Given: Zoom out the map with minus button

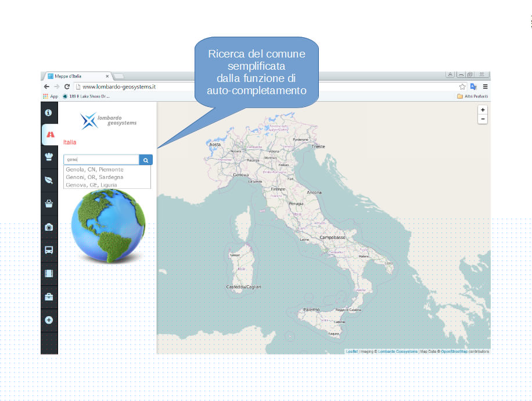Looking at the screenshot, I should 483,119.
